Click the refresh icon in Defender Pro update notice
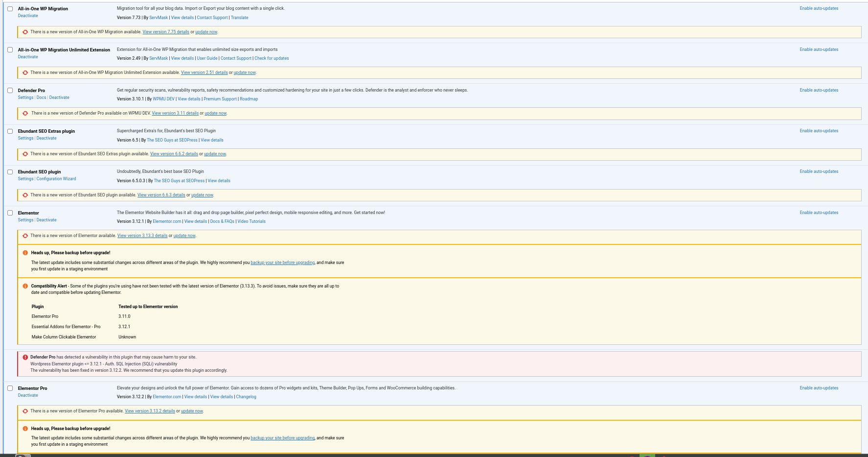 tap(25, 113)
